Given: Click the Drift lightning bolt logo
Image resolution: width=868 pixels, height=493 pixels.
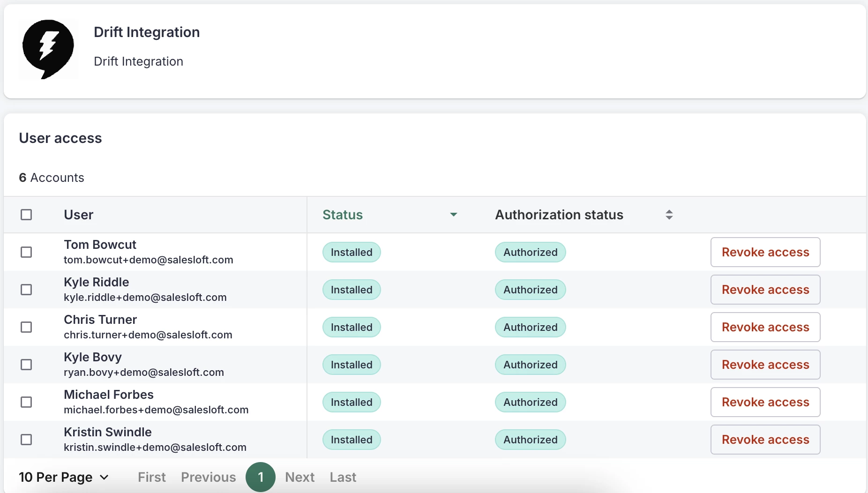Looking at the screenshot, I should (48, 49).
